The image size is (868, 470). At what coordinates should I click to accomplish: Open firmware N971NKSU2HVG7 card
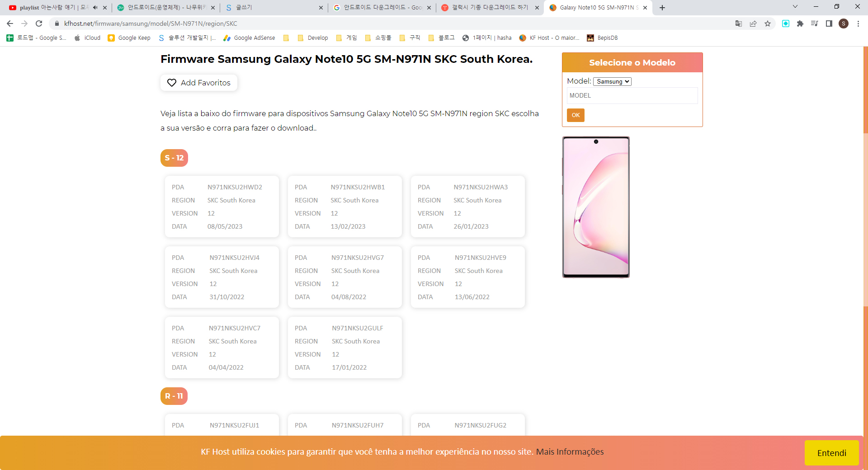point(345,277)
